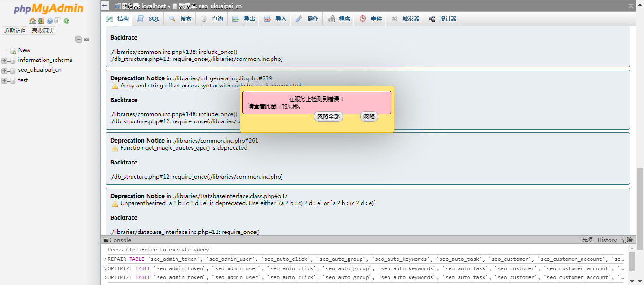
Task: Switch to the SQL tab
Action: 148,19
